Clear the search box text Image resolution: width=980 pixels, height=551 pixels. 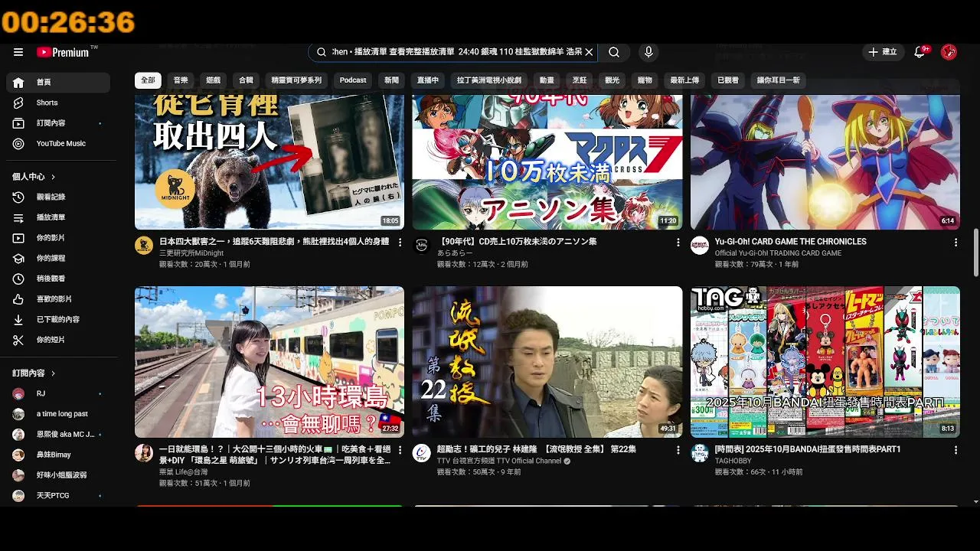[x=589, y=52]
